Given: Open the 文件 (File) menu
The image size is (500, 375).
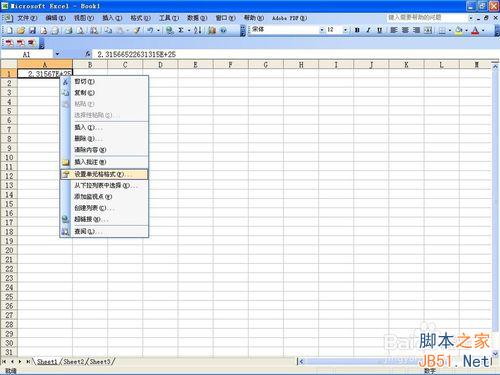Looking at the screenshot, I should point(27,18).
